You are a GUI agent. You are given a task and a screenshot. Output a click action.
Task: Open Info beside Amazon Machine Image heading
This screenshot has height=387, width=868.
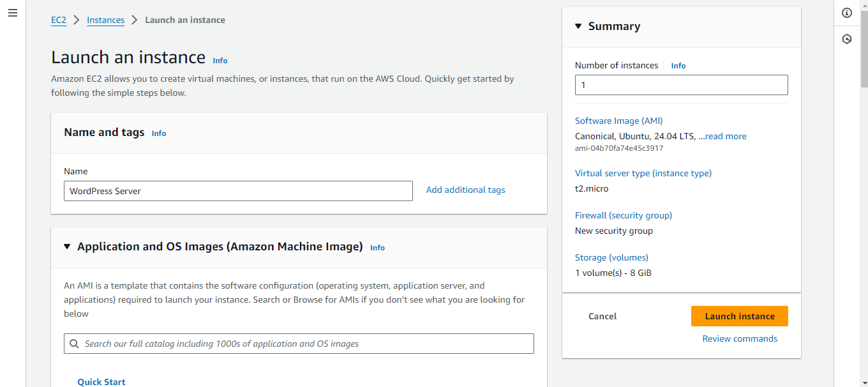coord(377,248)
